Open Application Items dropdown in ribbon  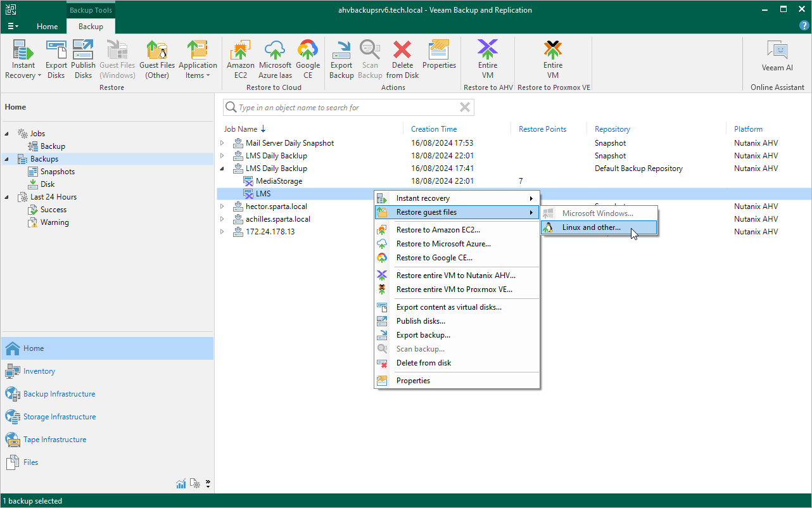pos(198,60)
